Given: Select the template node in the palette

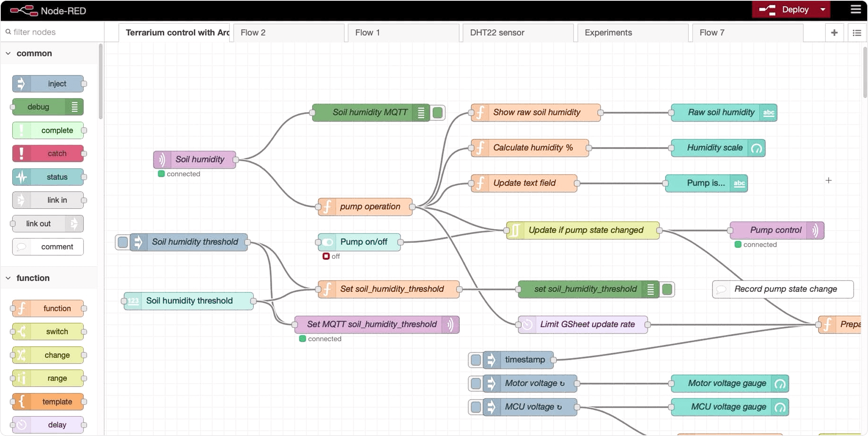Looking at the screenshot, I should pos(47,401).
